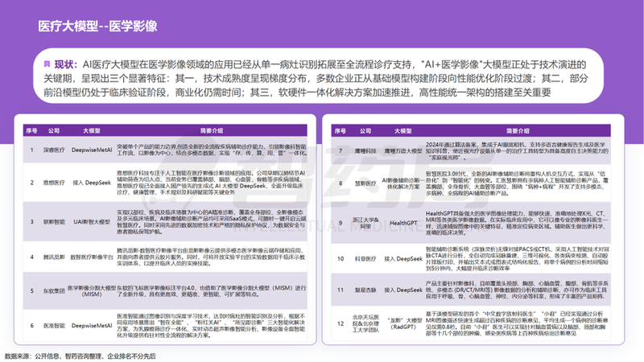Select DeepwiseMetAI in the 深睿医疗 row
The image size is (644, 362).
(92, 150)
